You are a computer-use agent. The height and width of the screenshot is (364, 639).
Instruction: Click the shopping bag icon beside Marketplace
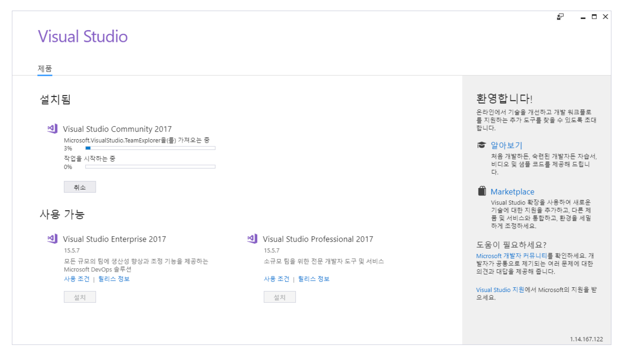tap(481, 191)
